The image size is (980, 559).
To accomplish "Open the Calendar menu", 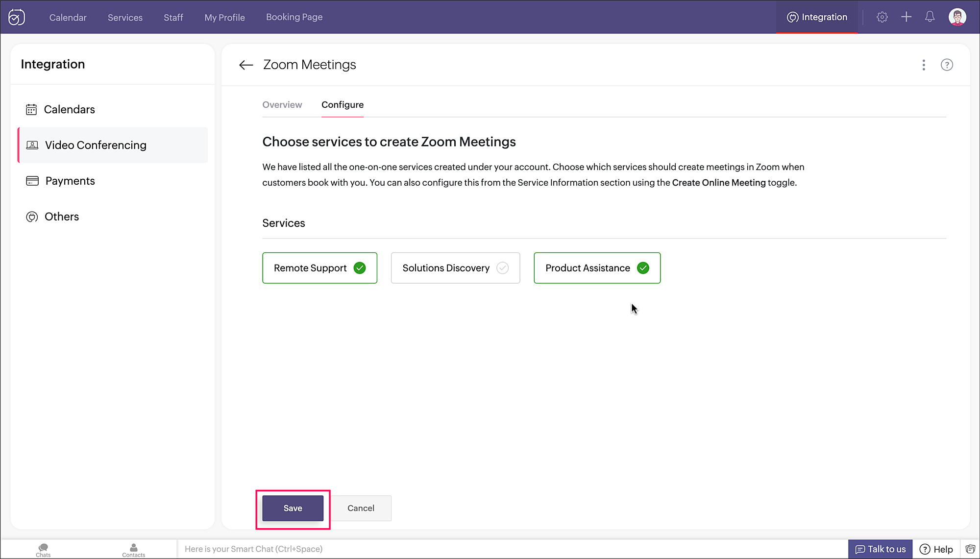I will [68, 18].
